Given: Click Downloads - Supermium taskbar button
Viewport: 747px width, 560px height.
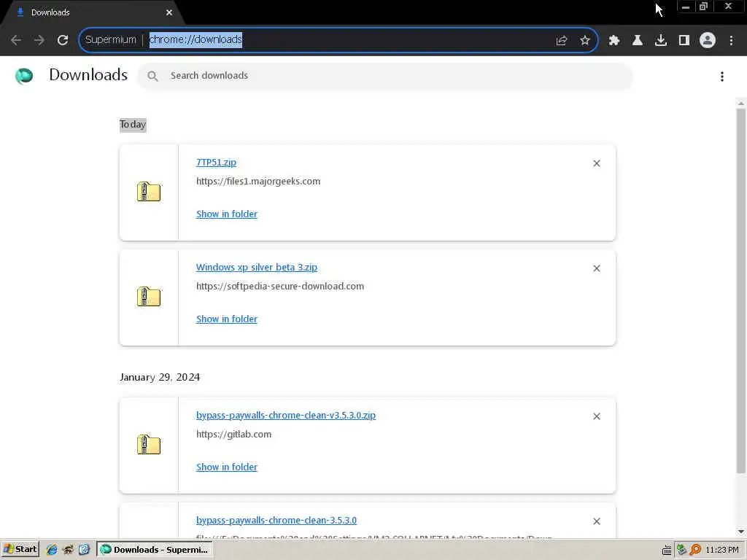Looking at the screenshot, I should [x=155, y=550].
